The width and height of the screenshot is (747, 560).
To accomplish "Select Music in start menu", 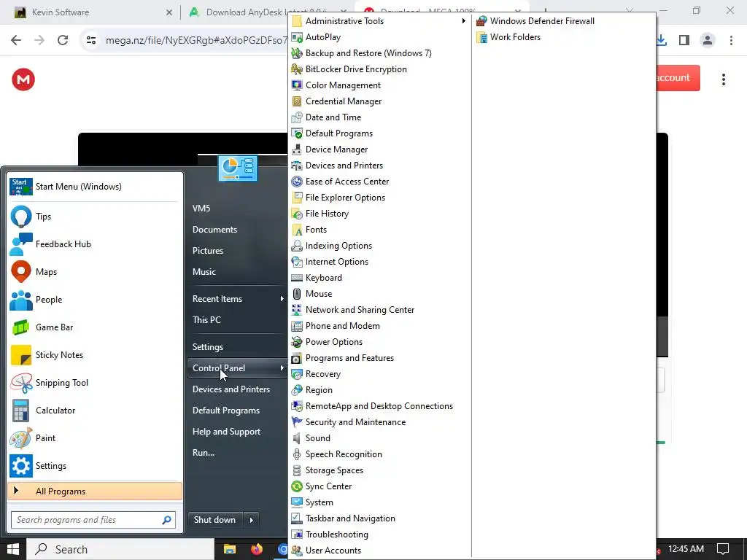I will (x=204, y=272).
